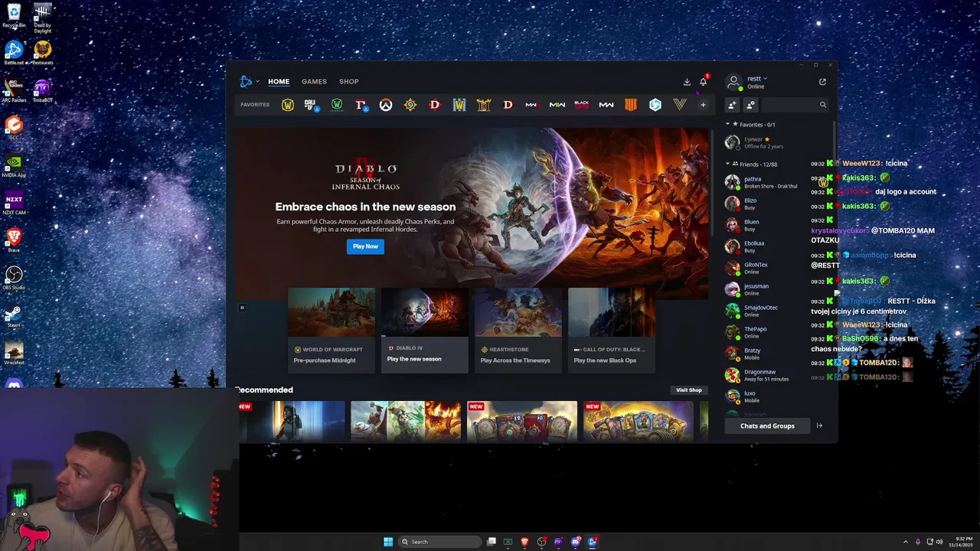The image size is (980, 551).
Task: Collapse the friends sidebar arrow
Action: (x=819, y=425)
